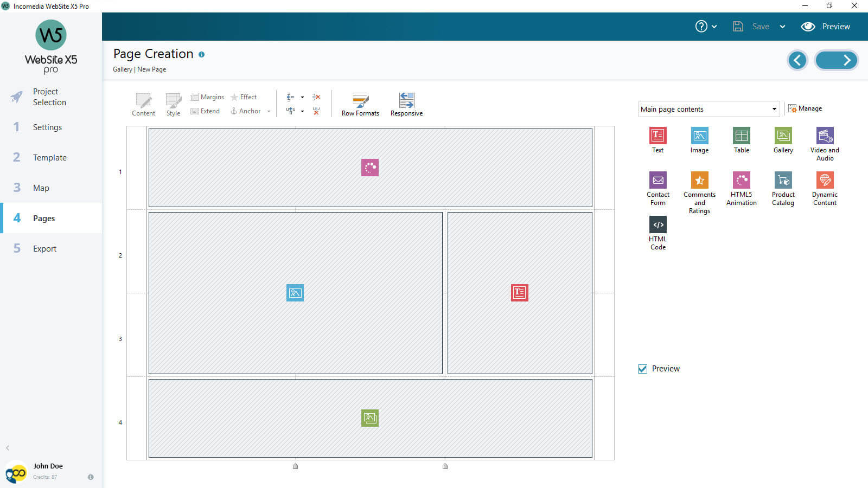
Task: Expand the Save options dropdown arrow
Action: pyautogui.click(x=782, y=27)
